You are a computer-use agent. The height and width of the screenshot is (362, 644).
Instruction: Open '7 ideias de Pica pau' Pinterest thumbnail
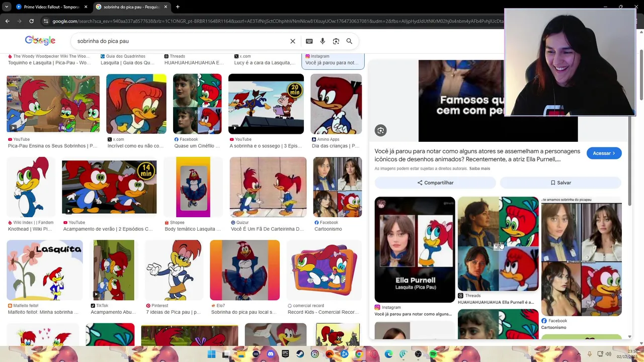click(174, 270)
